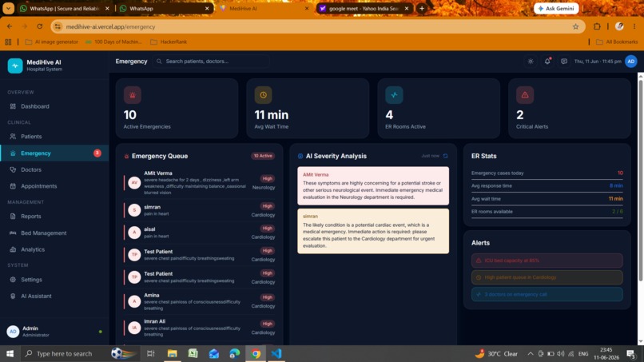Open Admin user profile at sidebar bottom
This screenshot has height=362, width=644.
pos(54,331)
